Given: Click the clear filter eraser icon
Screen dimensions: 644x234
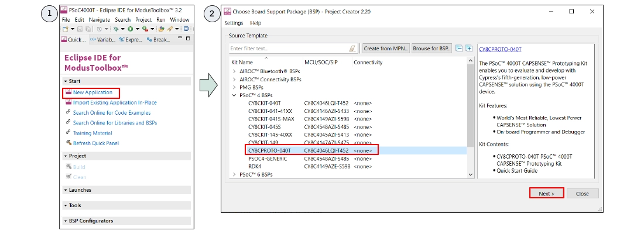Looking at the screenshot, I should click(x=352, y=49).
